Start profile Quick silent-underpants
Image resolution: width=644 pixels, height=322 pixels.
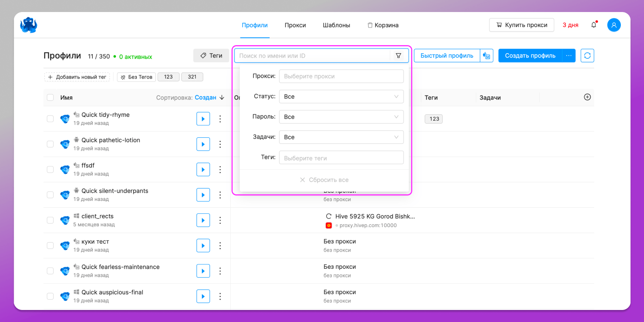pos(203,194)
